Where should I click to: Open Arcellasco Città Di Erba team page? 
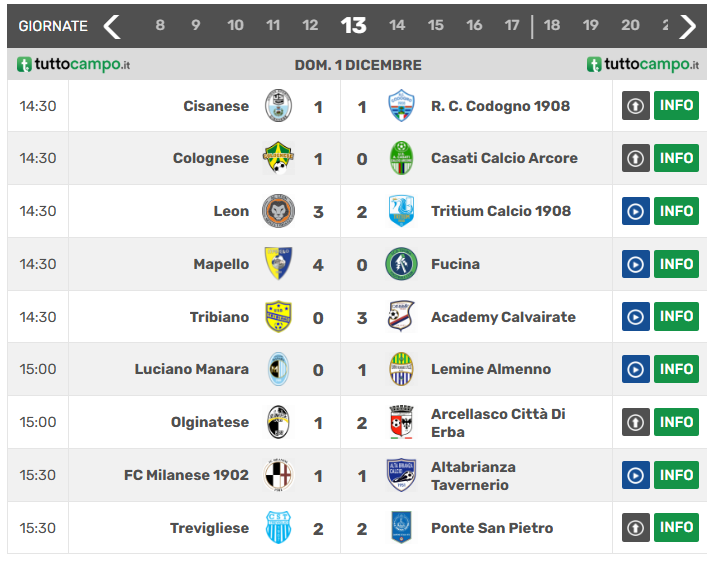(x=498, y=422)
